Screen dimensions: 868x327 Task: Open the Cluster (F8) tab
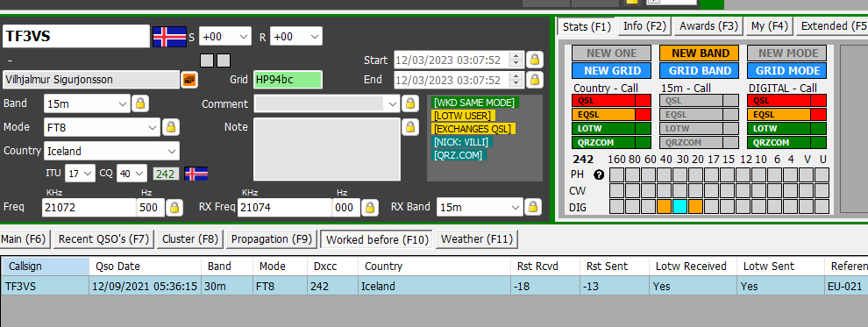(190, 239)
